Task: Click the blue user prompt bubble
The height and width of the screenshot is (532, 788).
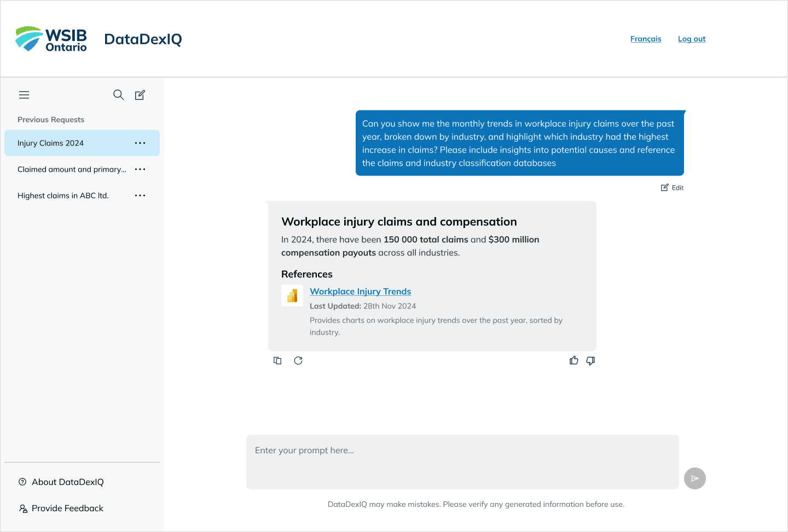Action: [520, 143]
